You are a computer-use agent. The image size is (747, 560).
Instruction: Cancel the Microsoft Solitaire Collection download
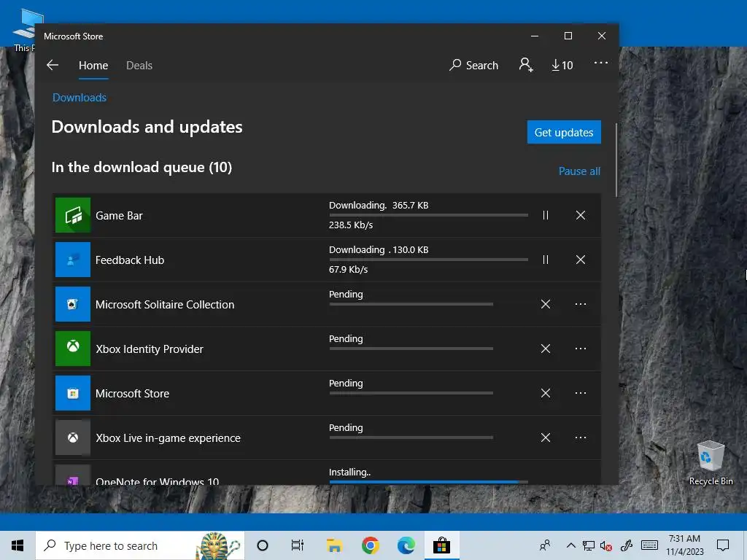tap(546, 304)
